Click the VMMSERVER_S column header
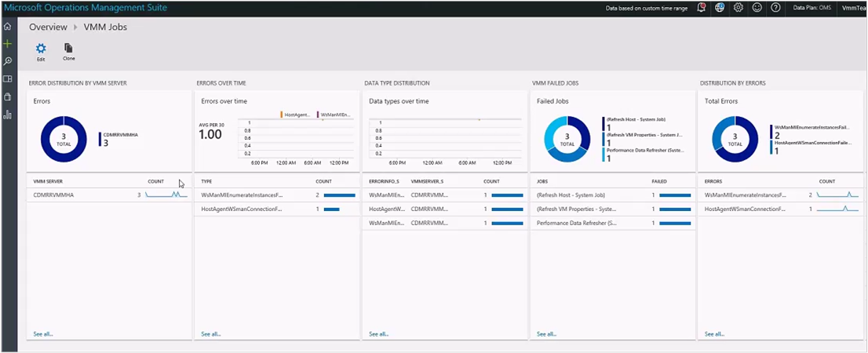868x353 pixels. (427, 181)
